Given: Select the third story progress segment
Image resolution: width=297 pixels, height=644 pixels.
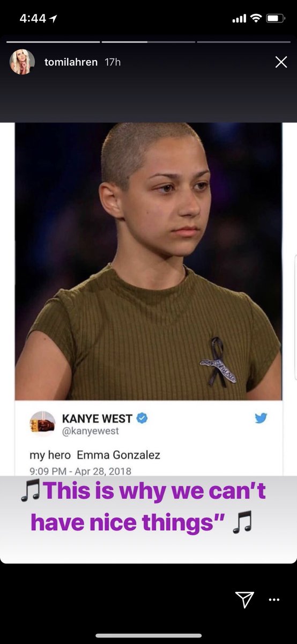Looking at the screenshot, I should 243,41.
